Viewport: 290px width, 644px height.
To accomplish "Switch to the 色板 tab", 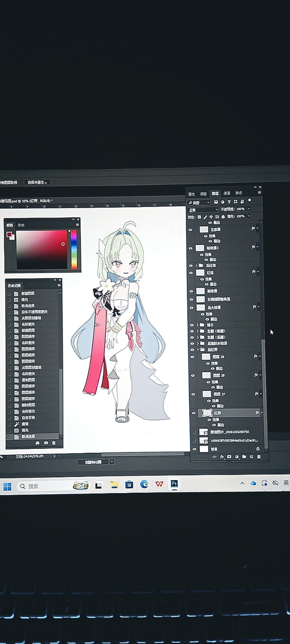I will click(x=21, y=225).
